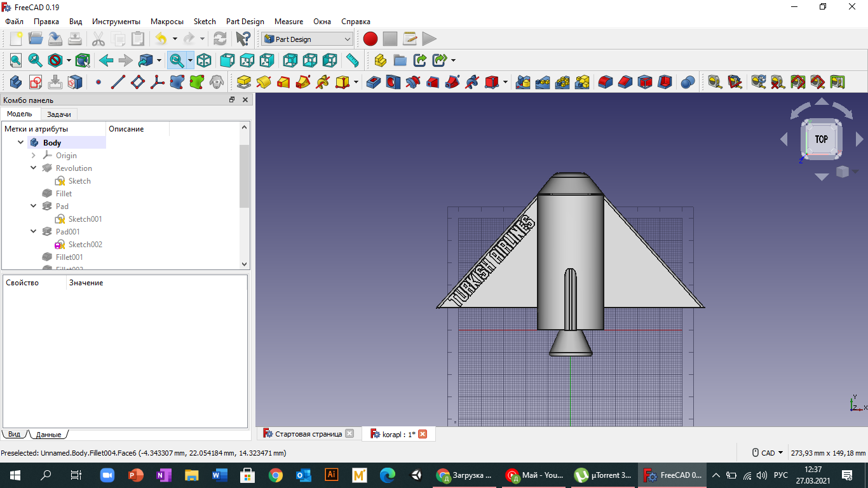This screenshot has width=868, height=488.
Task: Expand the Origin node in the tree
Action: pos(34,156)
